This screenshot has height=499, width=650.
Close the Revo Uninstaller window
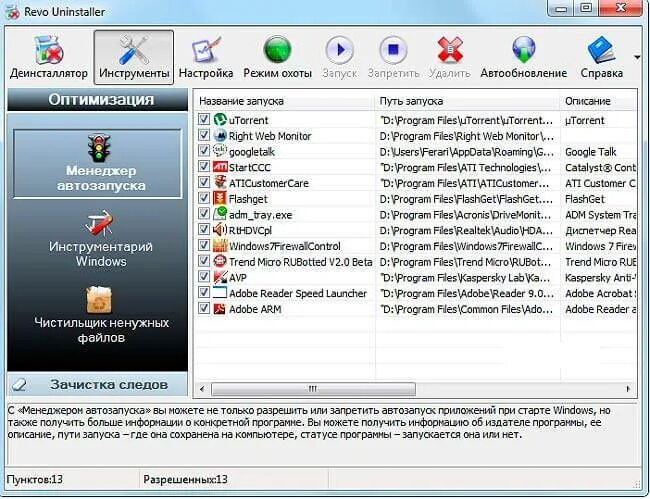(x=621, y=8)
